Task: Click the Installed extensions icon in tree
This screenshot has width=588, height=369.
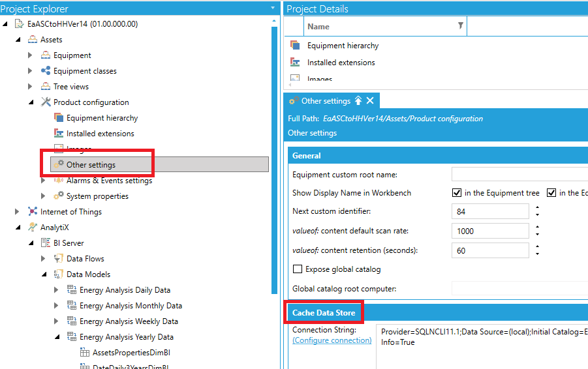Action: pos(59,134)
